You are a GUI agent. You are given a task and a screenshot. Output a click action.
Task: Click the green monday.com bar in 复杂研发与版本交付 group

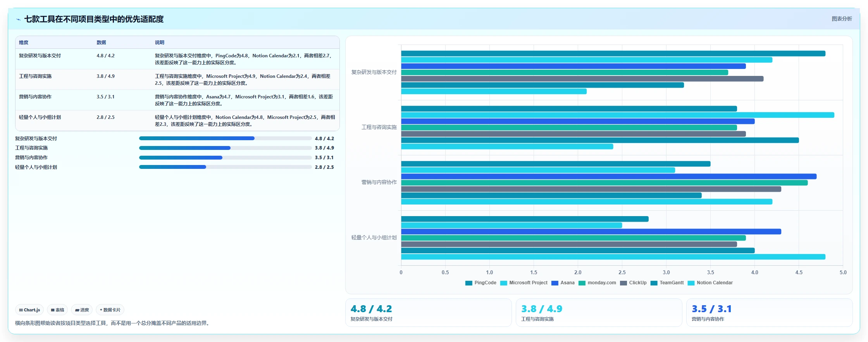click(565, 72)
